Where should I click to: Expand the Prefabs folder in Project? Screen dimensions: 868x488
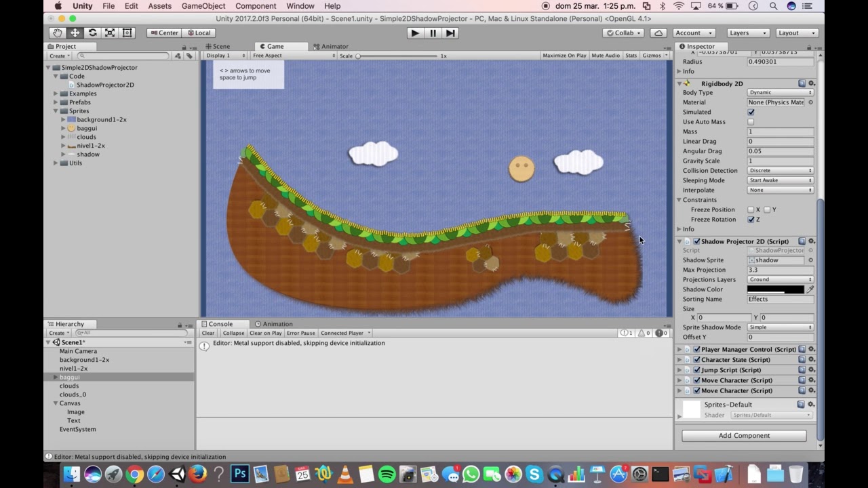[x=56, y=102]
